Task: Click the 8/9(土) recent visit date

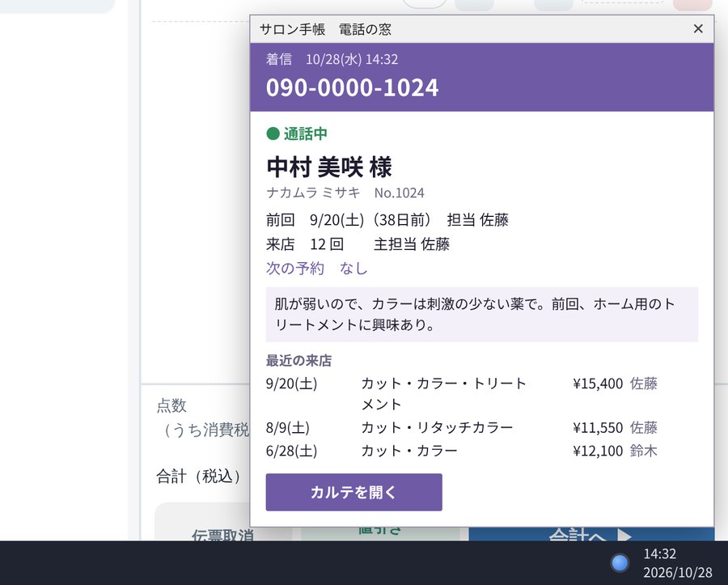Action: point(288,427)
